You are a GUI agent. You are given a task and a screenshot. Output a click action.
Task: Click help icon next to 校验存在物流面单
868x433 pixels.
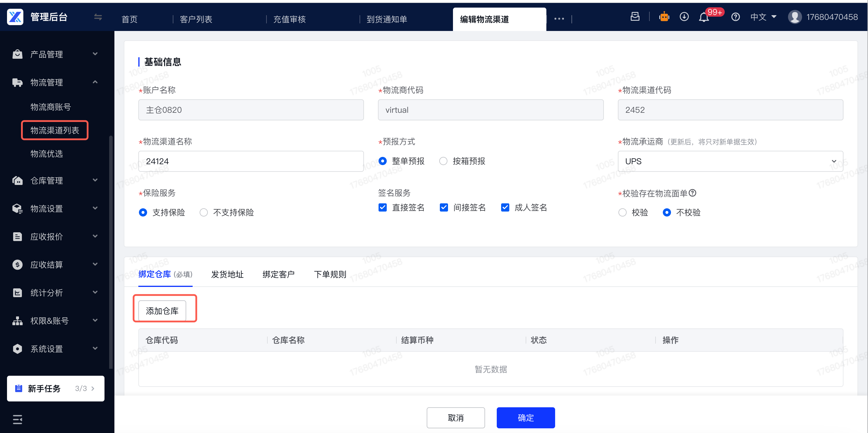click(693, 193)
